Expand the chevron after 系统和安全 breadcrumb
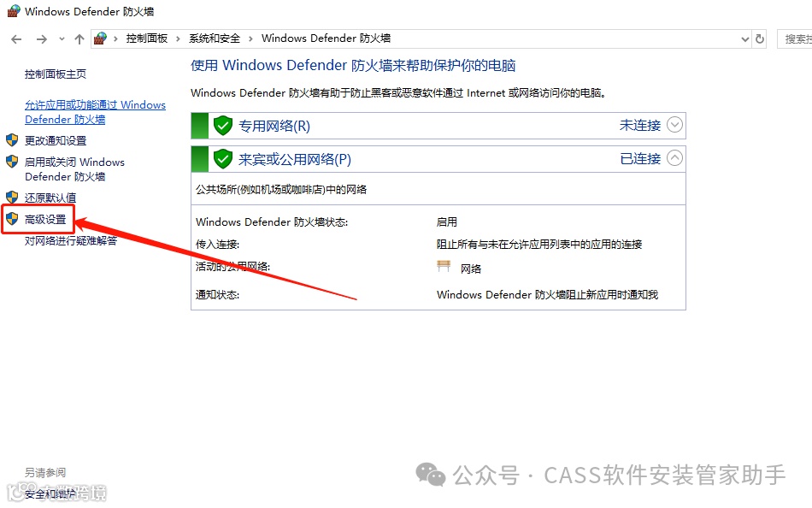 click(250, 38)
